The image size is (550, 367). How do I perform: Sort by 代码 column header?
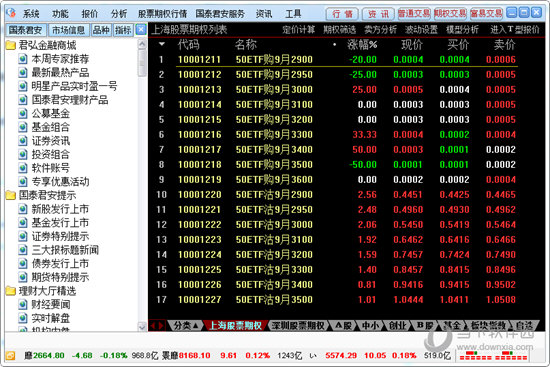pos(188,45)
